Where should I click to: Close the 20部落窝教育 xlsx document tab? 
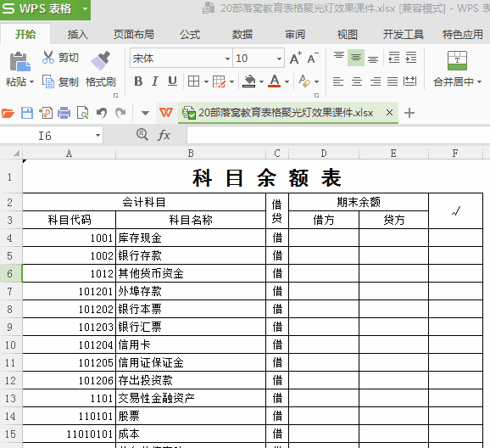pos(389,112)
